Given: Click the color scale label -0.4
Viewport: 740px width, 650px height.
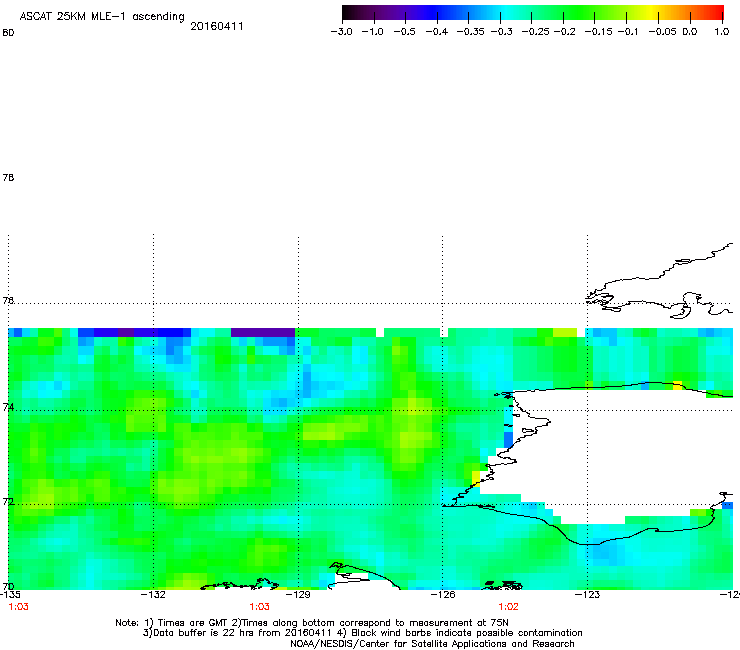Looking at the screenshot, I should click(x=437, y=32).
